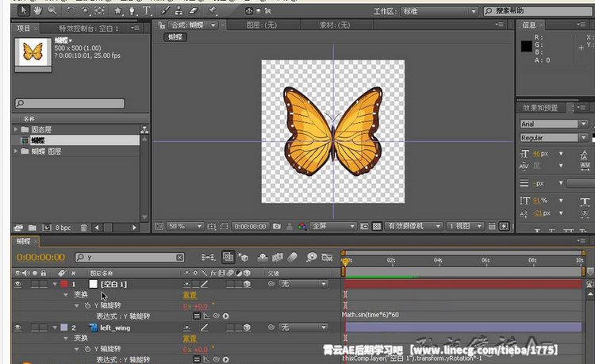
Task: Select the Selection arrow tool
Action: click(24, 10)
